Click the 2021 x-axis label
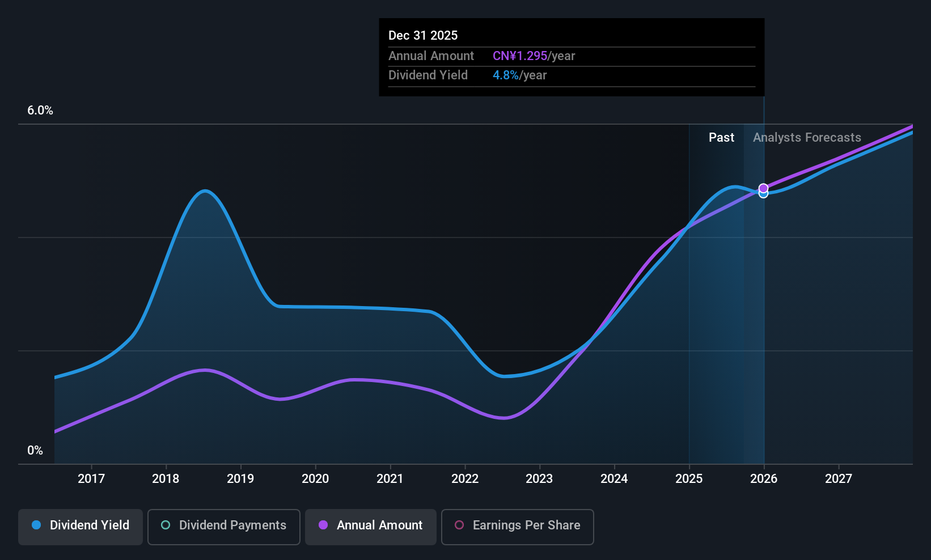This screenshot has width=931, height=560. tap(390, 479)
